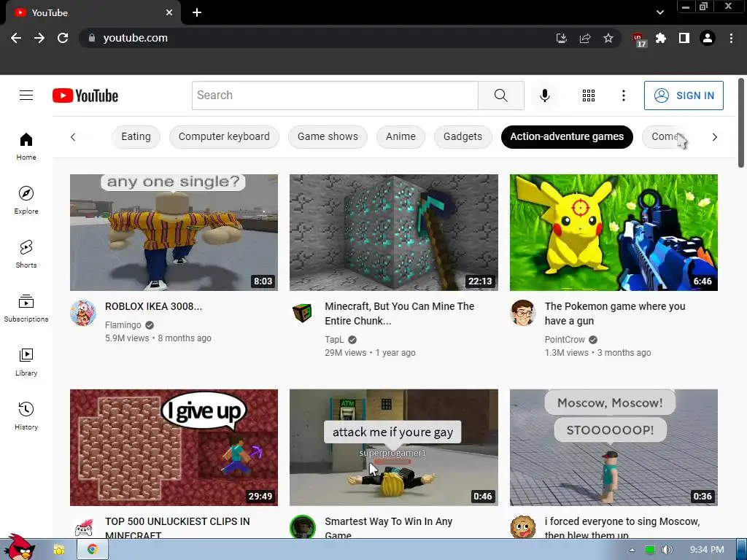Click PointCrow's channel avatar
This screenshot has height=560, width=747.
tap(522, 313)
